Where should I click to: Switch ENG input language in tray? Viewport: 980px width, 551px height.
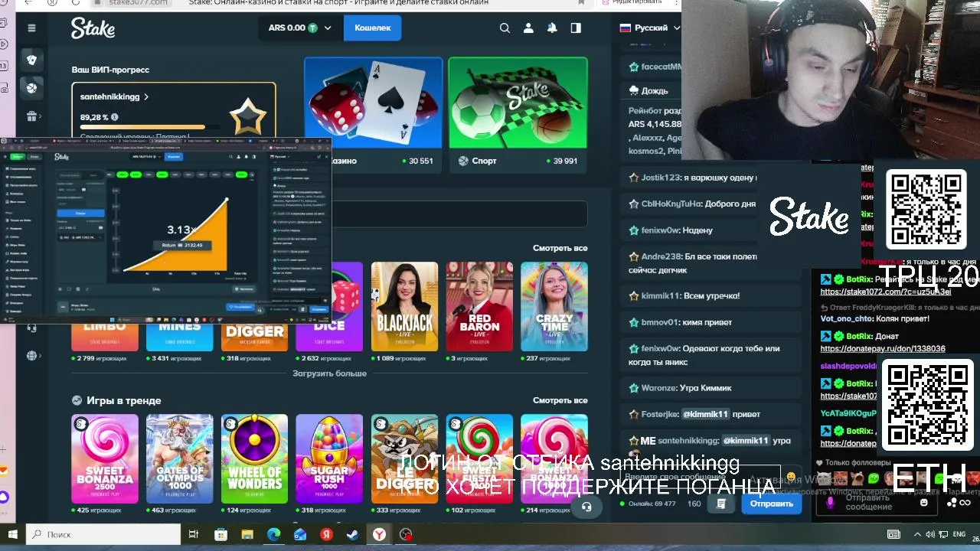coord(959,534)
